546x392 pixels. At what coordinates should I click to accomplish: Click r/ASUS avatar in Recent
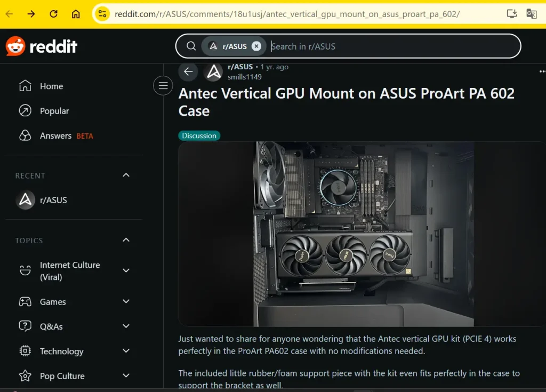coord(26,199)
